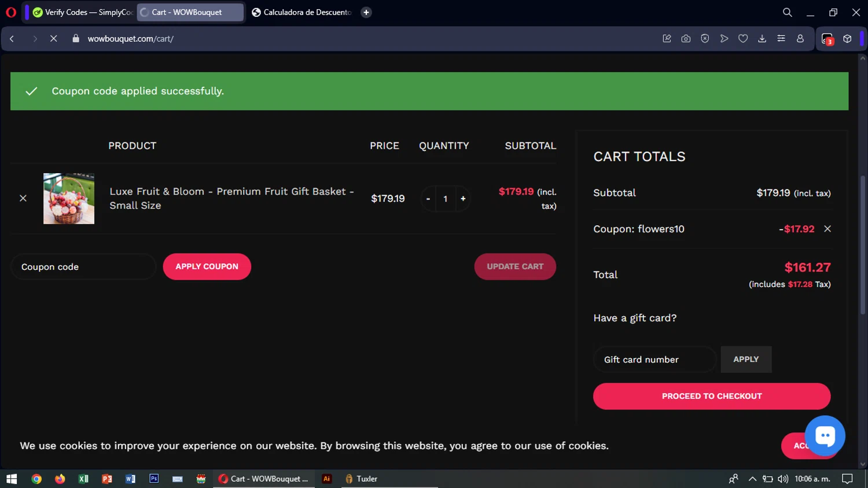Go forward to next page
Viewport: 868px width, 488px height.
35,39
